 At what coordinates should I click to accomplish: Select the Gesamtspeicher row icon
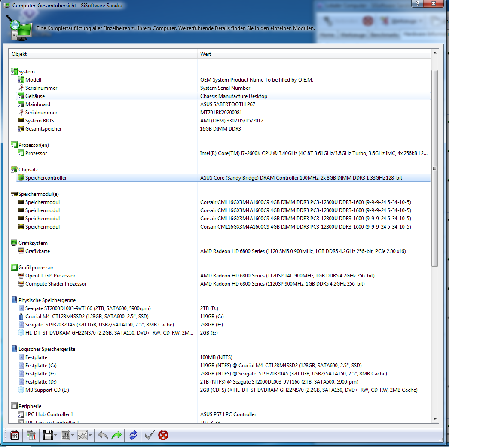click(21, 129)
